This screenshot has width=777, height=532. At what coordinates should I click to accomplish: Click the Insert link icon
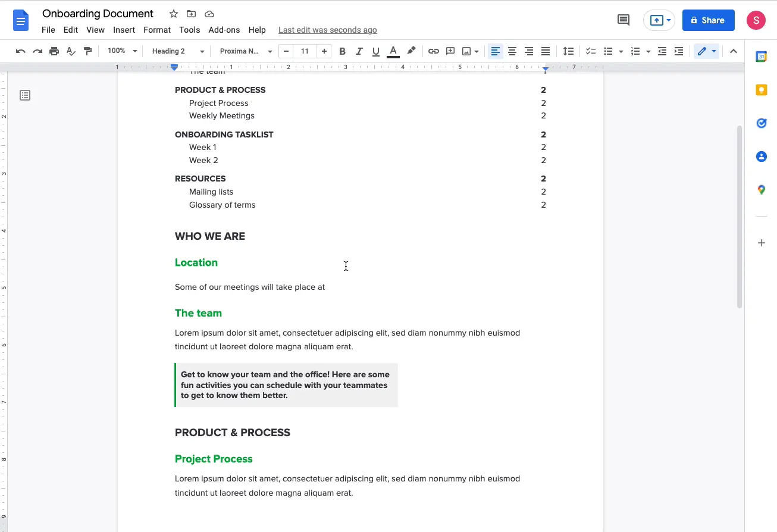[434, 51]
